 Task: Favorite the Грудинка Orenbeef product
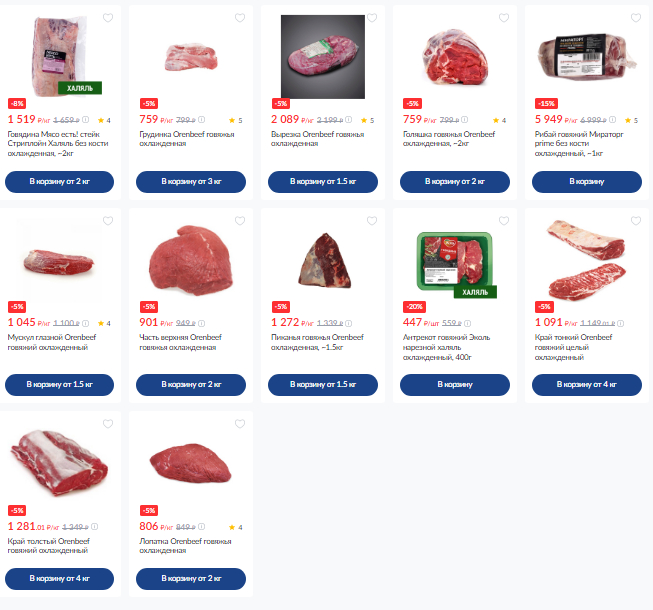pos(240,17)
